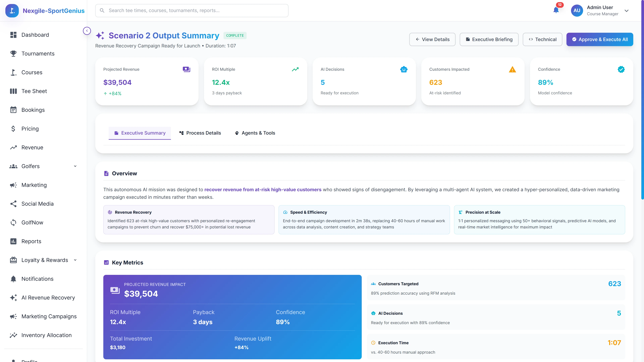Image resolution: width=644 pixels, height=362 pixels.
Task: Open the Agents & Tools tab
Action: (255, 133)
